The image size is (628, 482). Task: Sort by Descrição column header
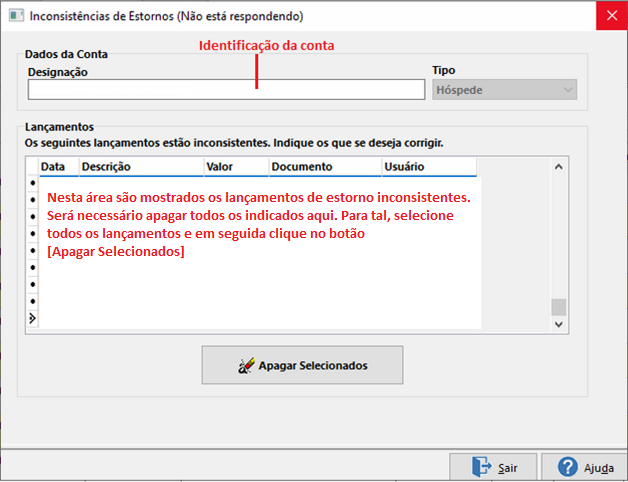(x=141, y=167)
